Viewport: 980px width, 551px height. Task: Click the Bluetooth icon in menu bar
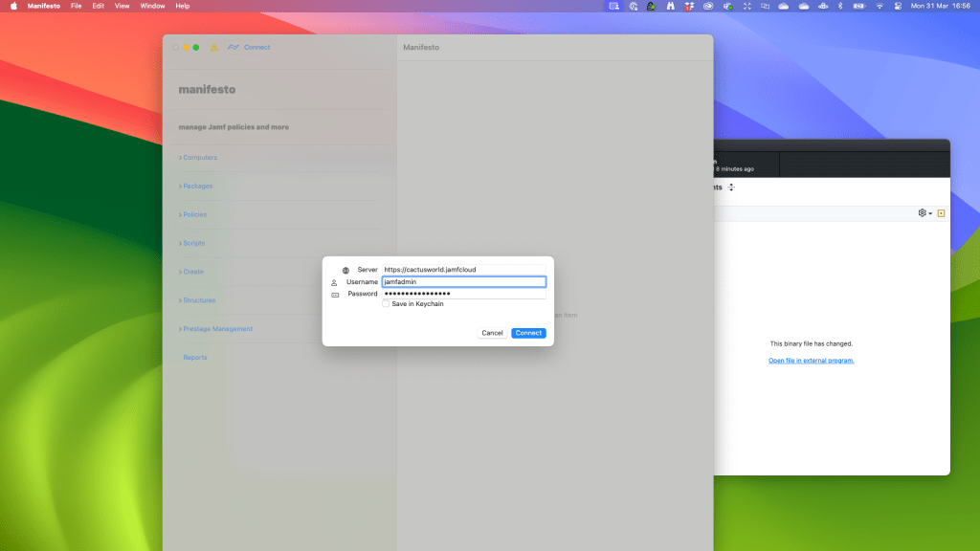839,6
